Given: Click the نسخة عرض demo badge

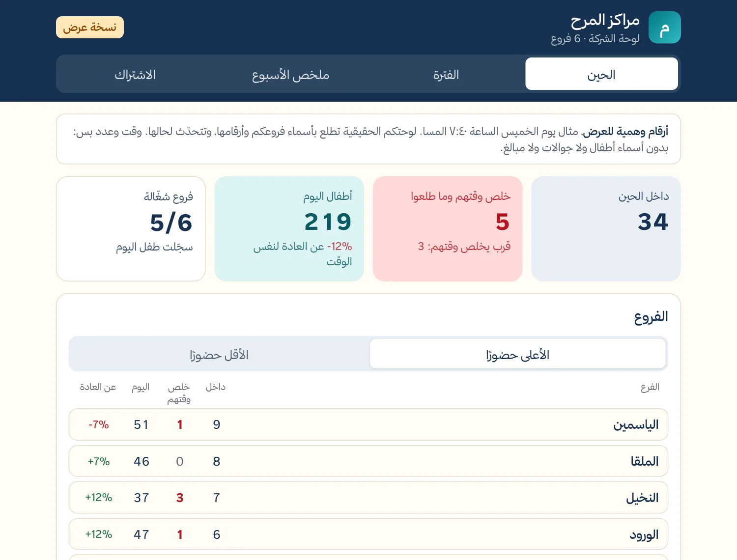Looking at the screenshot, I should tap(90, 28).
